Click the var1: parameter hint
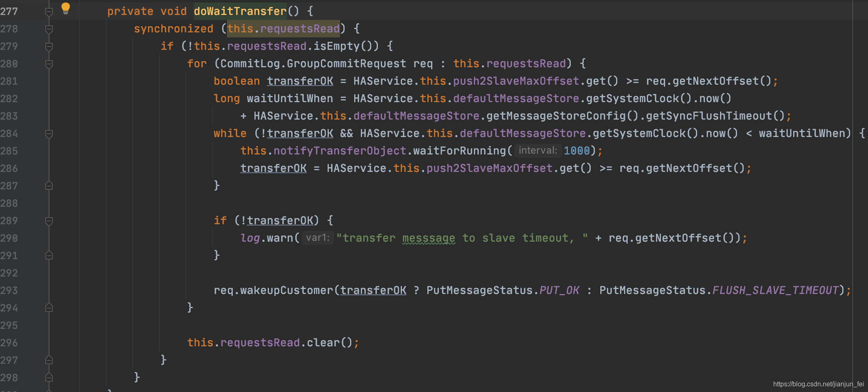The width and height of the screenshot is (868, 392). click(318, 238)
